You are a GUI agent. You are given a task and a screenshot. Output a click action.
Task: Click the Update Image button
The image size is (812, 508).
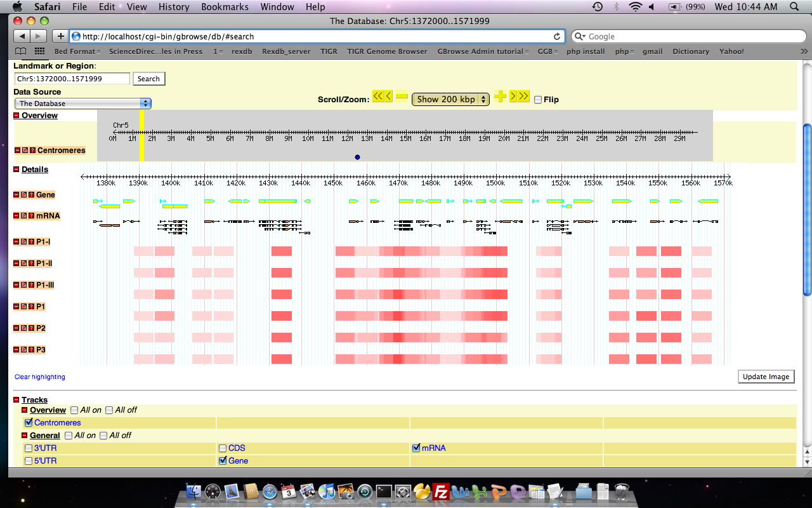coord(766,377)
